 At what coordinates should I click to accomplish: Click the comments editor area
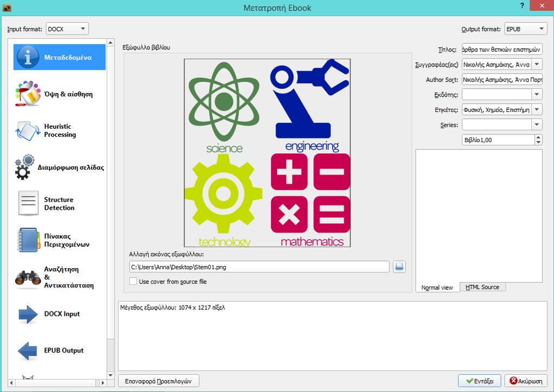[479, 215]
